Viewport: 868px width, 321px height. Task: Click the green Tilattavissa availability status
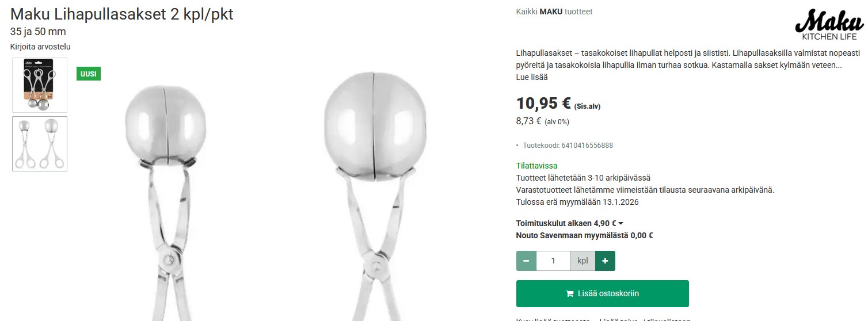[536, 166]
